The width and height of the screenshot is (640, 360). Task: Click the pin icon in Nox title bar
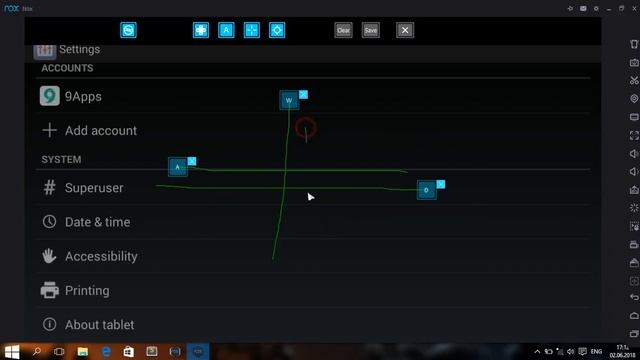pyautogui.click(x=570, y=9)
